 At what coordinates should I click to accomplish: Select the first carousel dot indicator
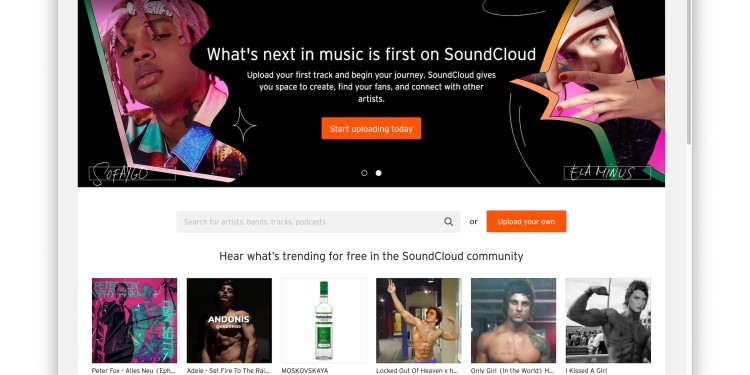[364, 173]
